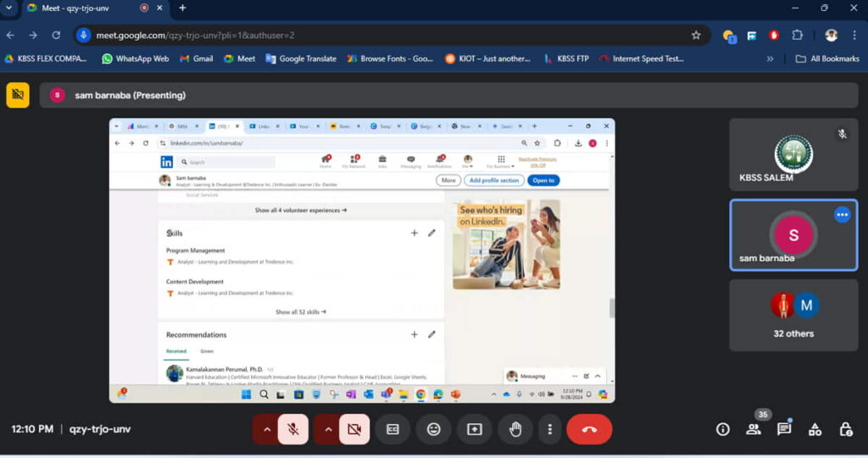Open Internet Speed Test... bookmark
Image resolution: width=868 pixels, height=458 pixels.
coord(642,59)
